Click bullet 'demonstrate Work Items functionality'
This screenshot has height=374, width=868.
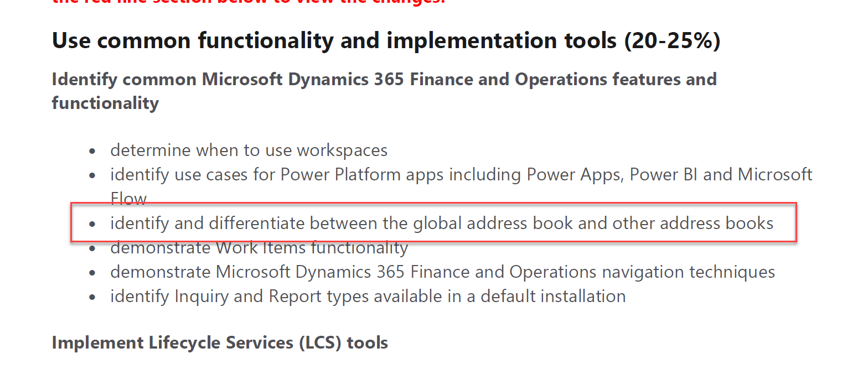[x=259, y=247]
